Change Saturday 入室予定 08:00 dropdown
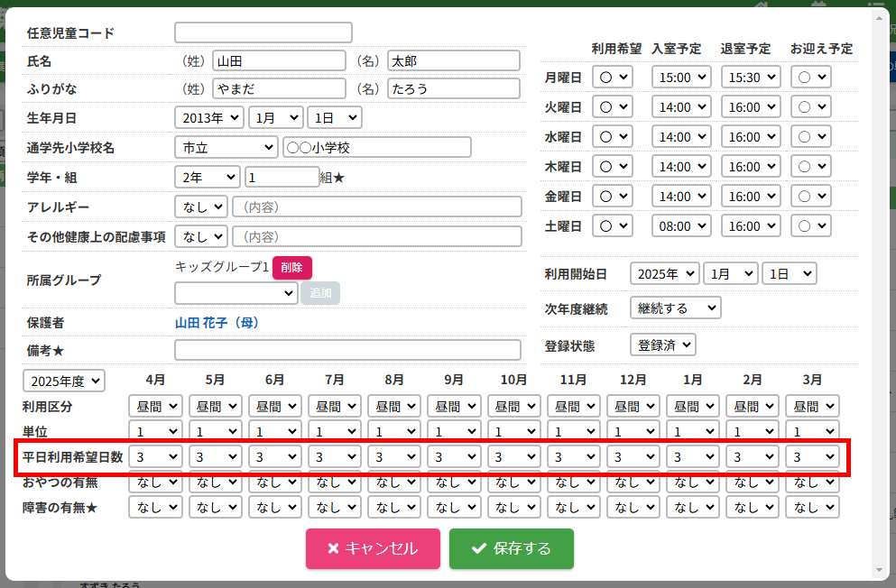896x588 pixels. pyautogui.click(x=680, y=226)
